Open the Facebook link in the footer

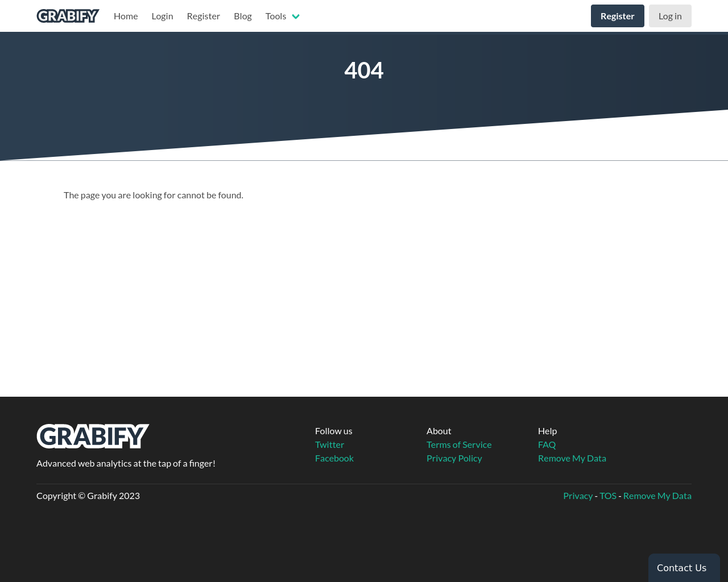(x=334, y=458)
